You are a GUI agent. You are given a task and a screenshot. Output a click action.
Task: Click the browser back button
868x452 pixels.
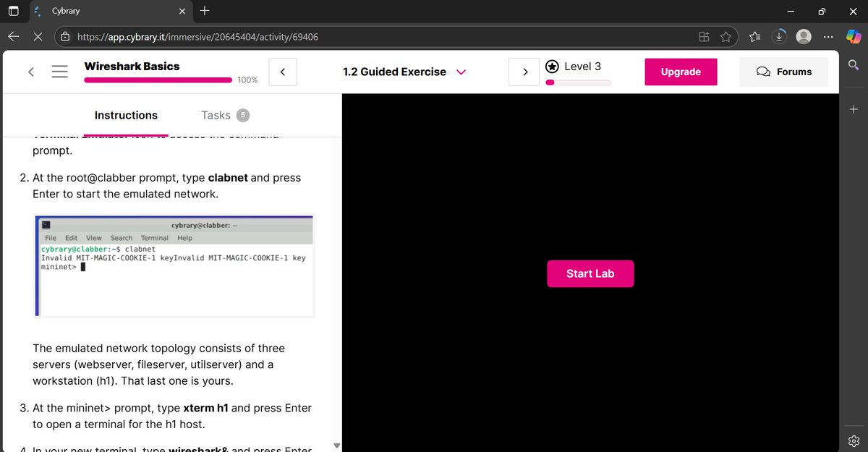click(14, 36)
